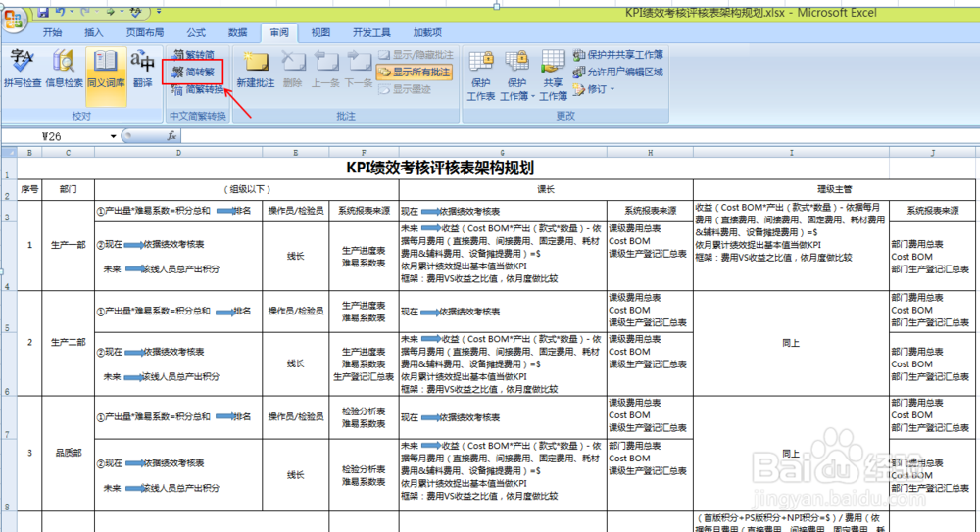The height and width of the screenshot is (532, 980).
Task: Select the 审阅 ribbon tab
Action: (279, 32)
